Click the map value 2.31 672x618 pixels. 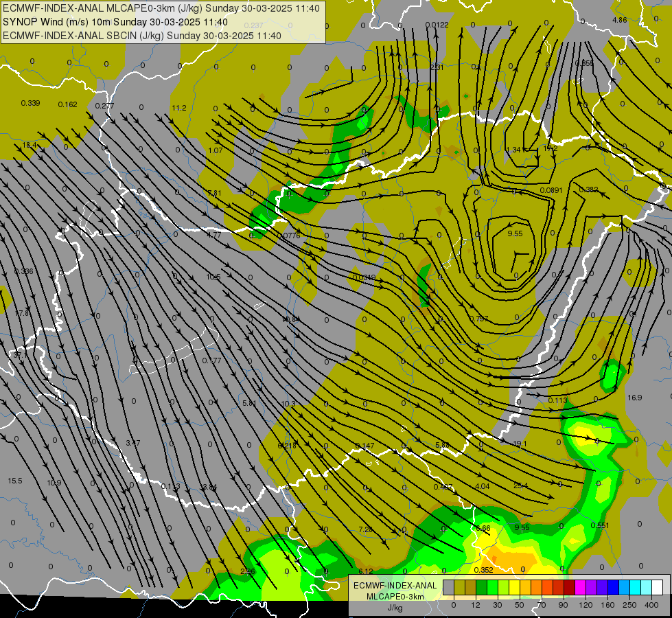[437, 67]
